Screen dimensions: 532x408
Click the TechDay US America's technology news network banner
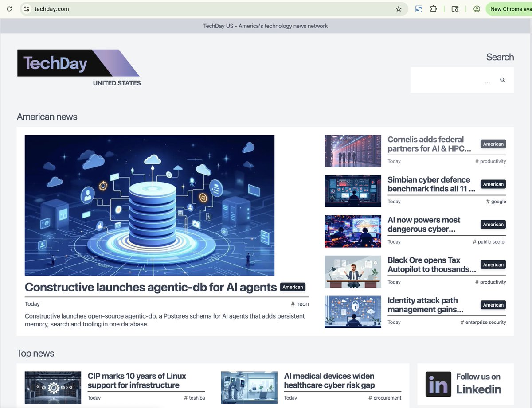266,26
